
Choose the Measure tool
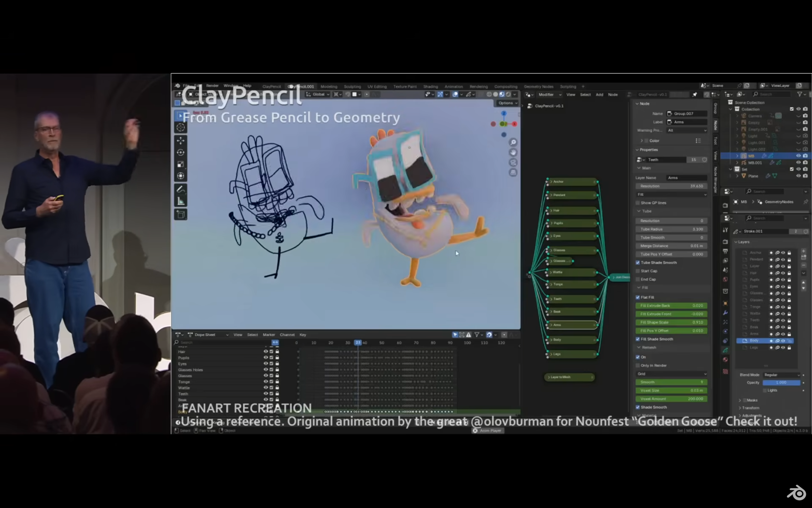(x=181, y=201)
